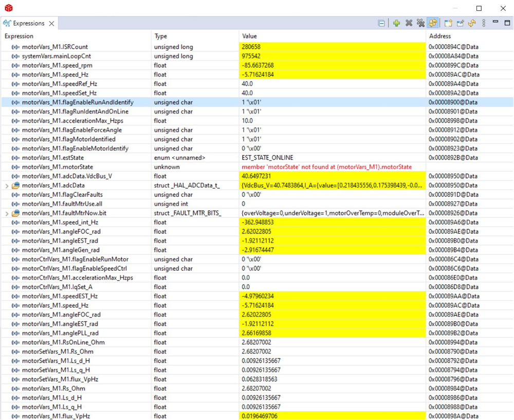Open the three-dot View Menu

(484, 24)
